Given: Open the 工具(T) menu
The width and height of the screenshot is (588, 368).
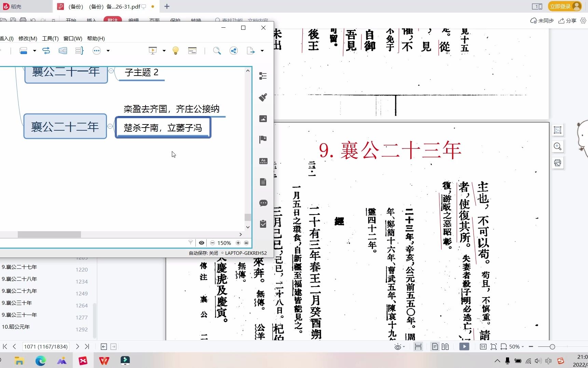Looking at the screenshot, I should pos(50,38).
